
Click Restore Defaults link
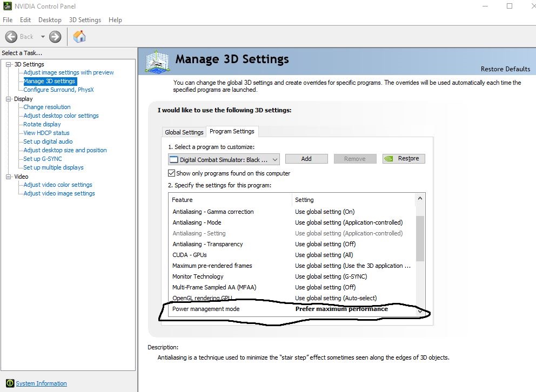pos(505,69)
